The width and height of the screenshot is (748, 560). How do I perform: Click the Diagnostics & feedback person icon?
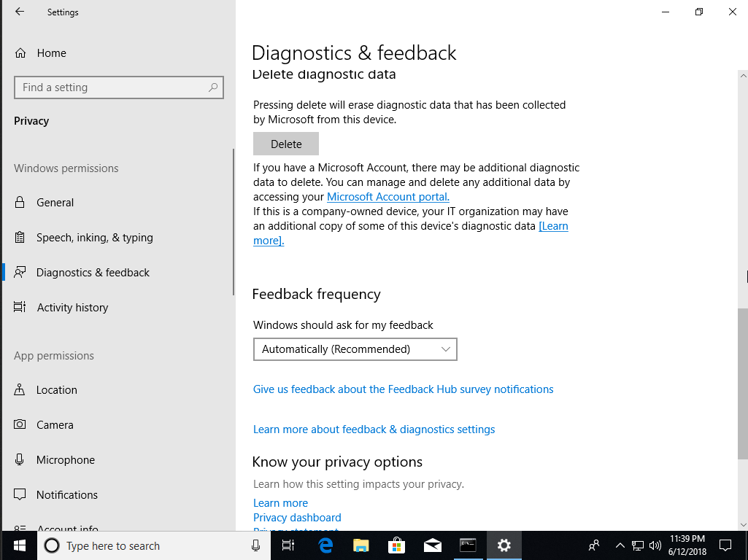(20, 272)
